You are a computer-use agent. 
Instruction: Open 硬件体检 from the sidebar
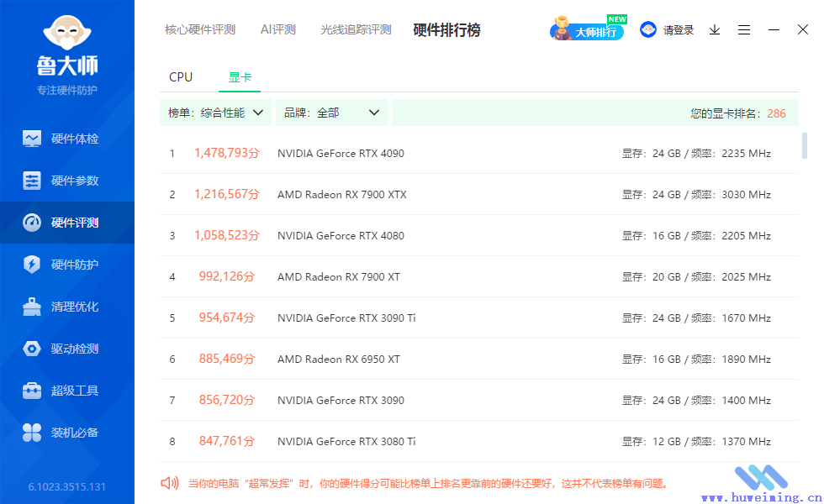(67, 139)
